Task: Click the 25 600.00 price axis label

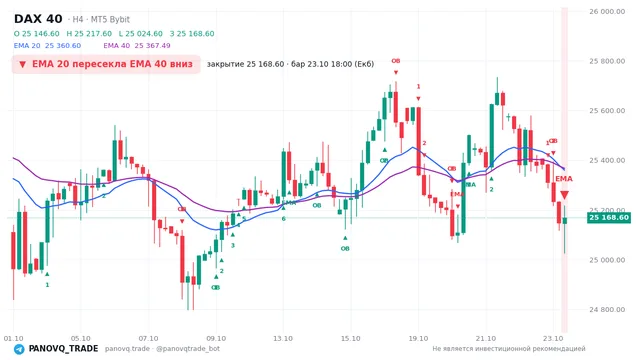Action: pyautogui.click(x=607, y=111)
